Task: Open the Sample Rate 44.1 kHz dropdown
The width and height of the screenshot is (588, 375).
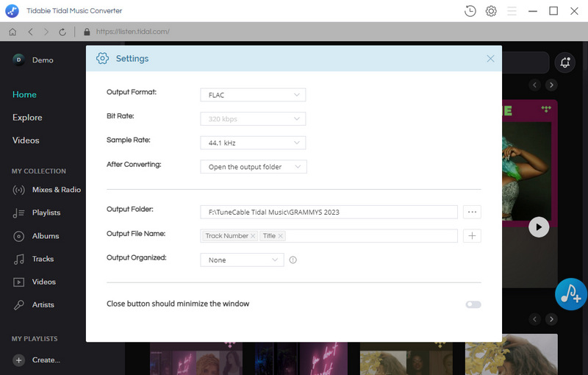Action: [253, 143]
